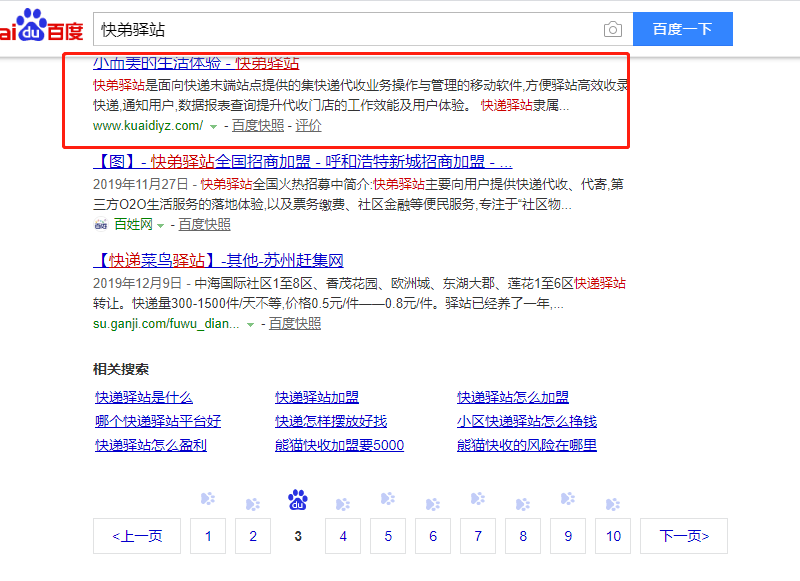Open 百度快照 for the kuaidiyz result
The image size is (800, 581).
point(258,125)
